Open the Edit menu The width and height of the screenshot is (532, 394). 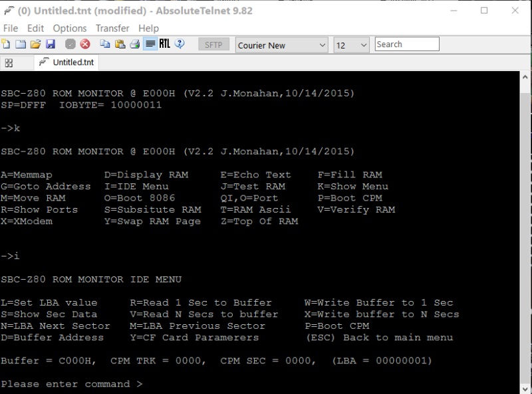pos(36,28)
